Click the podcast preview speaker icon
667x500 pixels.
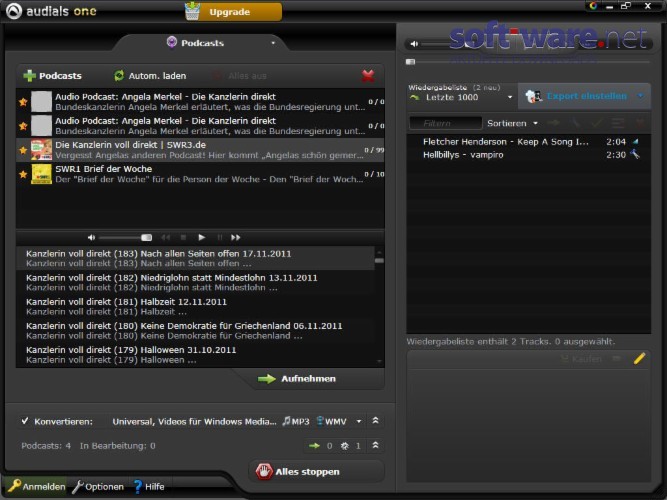pos(91,237)
